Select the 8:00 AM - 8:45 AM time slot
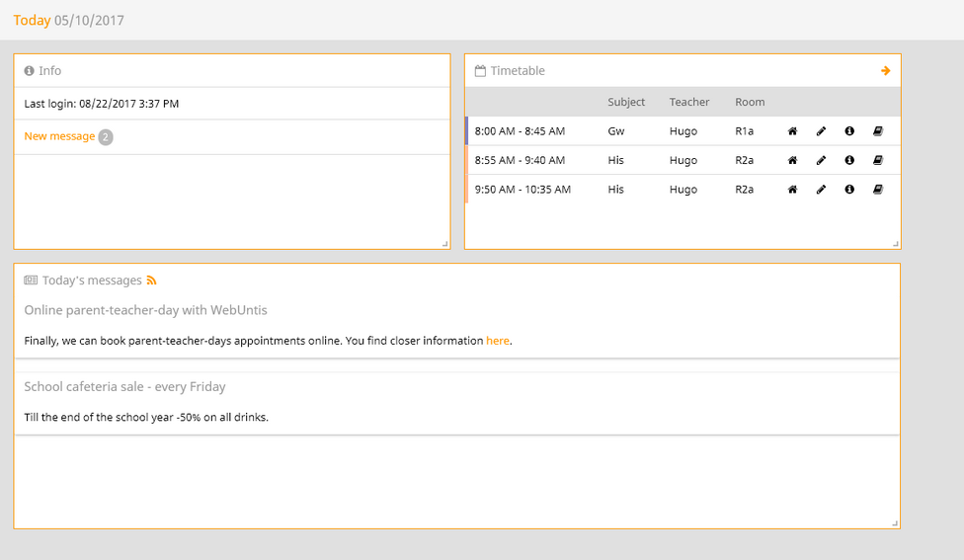The height and width of the screenshot is (560, 964). click(520, 131)
